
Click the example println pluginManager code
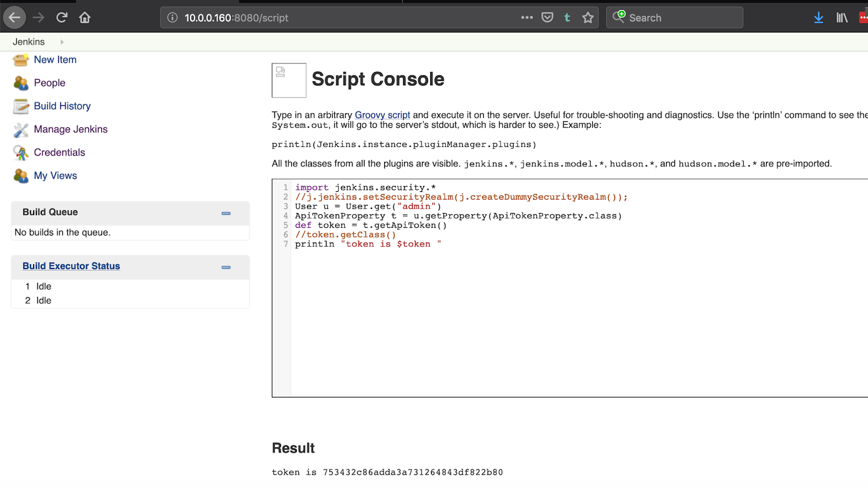point(404,144)
